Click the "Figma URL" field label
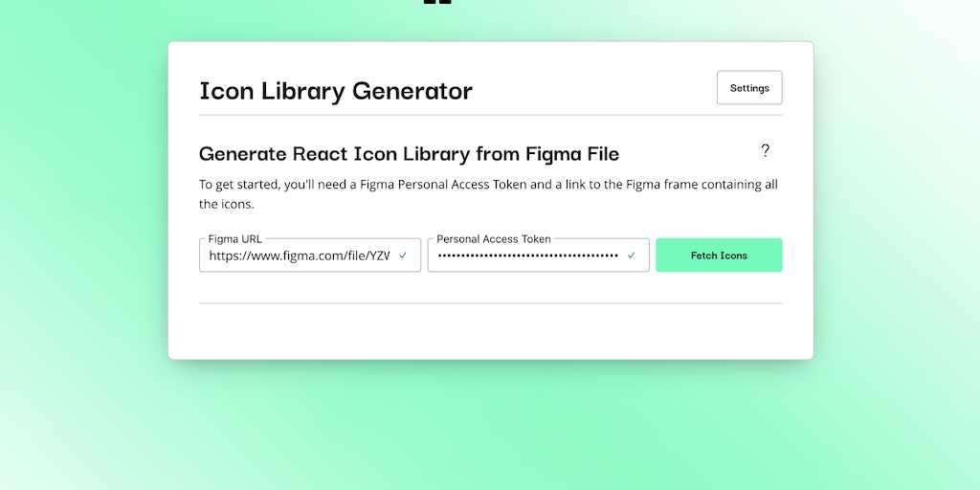 234,239
